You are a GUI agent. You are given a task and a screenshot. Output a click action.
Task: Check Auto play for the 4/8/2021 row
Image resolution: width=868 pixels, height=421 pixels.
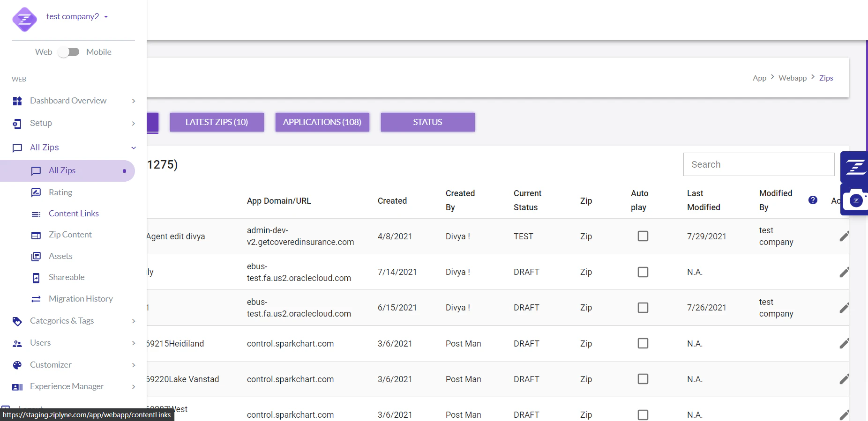(x=643, y=236)
